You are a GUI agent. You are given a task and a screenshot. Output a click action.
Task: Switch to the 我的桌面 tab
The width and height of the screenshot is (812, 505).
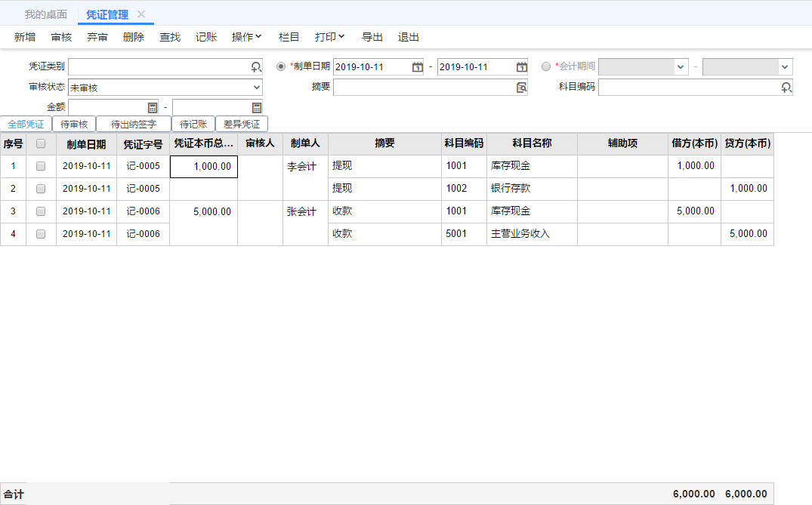tap(45, 14)
